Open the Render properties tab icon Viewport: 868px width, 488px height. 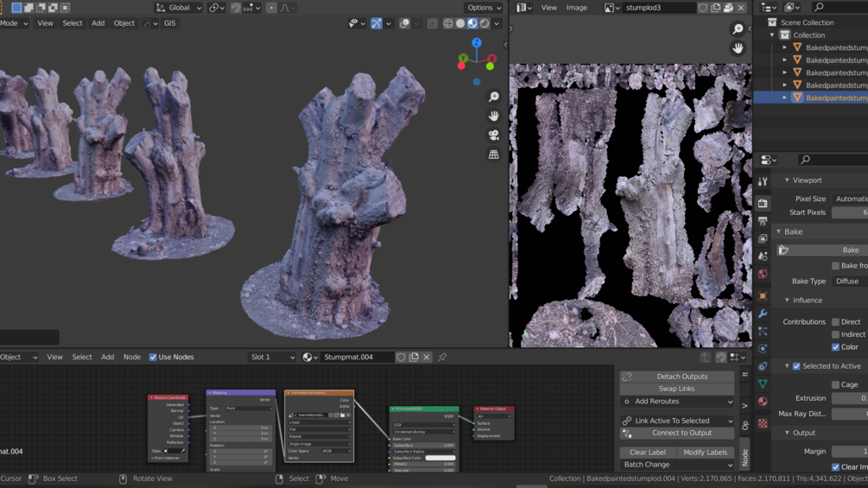763,203
